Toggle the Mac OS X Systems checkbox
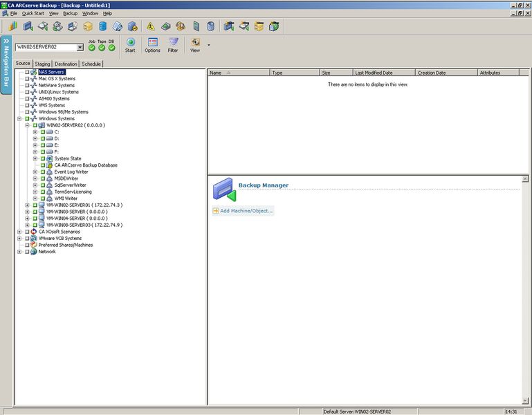 point(27,79)
